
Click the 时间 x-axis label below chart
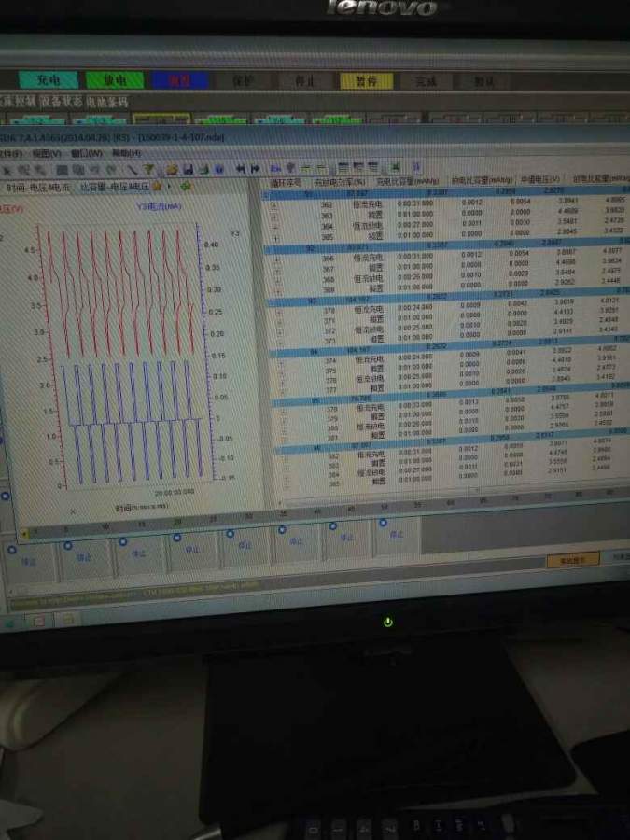tap(142, 506)
